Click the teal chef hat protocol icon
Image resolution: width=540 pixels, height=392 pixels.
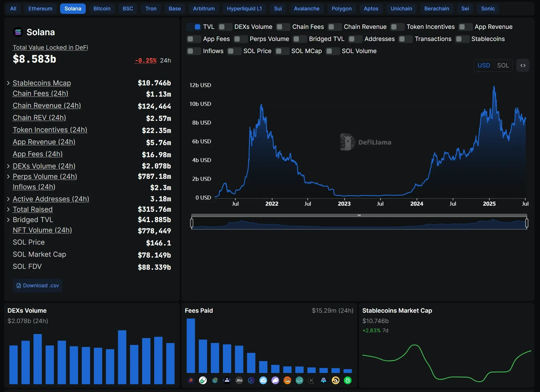pos(299,380)
